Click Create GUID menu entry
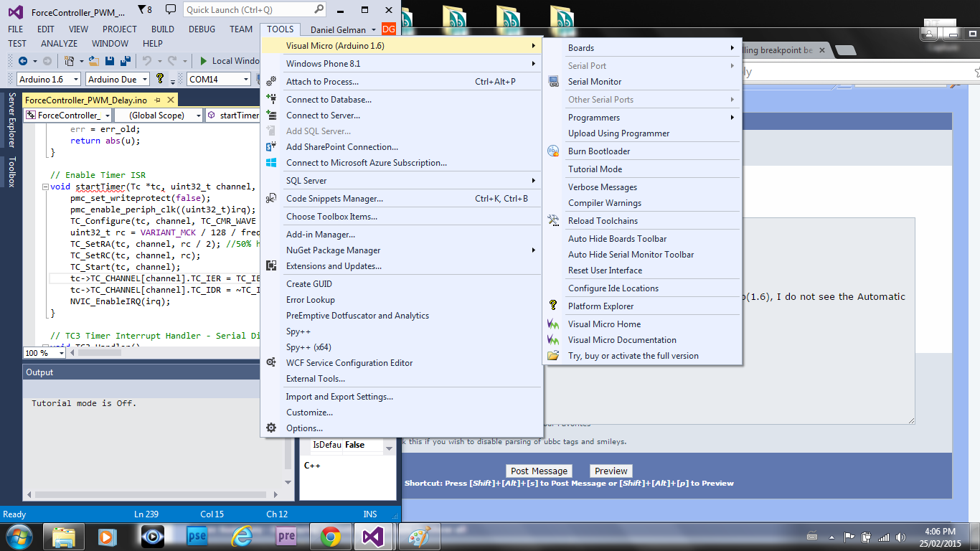The width and height of the screenshot is (980, 551). pos(402,284)
